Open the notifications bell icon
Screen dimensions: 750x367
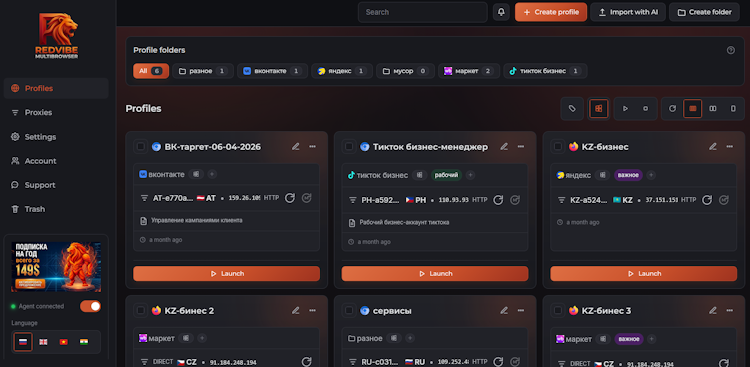point(501,12)
